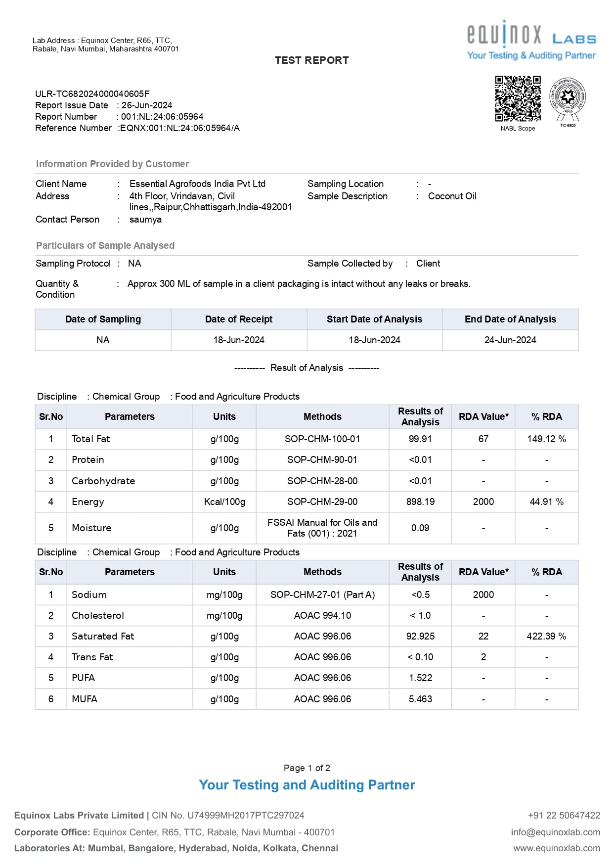Click the End Date of Analysis header
The width and height of the screenshot is (614, 868).
pos(510,320)
